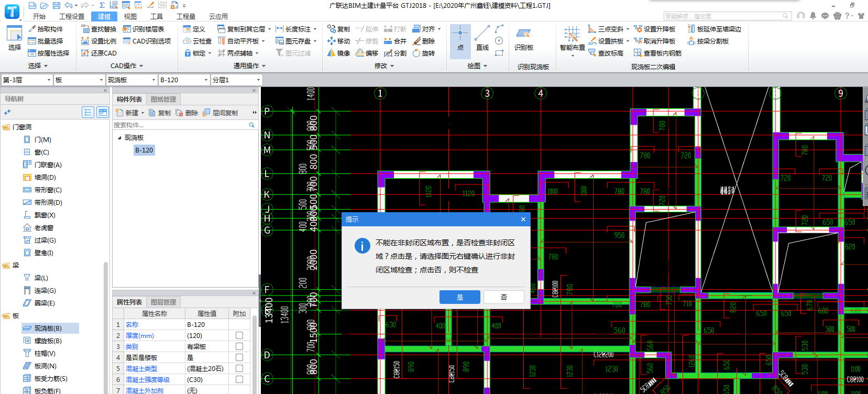Click 层间复制 copy between floors
The height and width of the screenshot is (394, 868).
pyautogui.click(x=221, y=113)
